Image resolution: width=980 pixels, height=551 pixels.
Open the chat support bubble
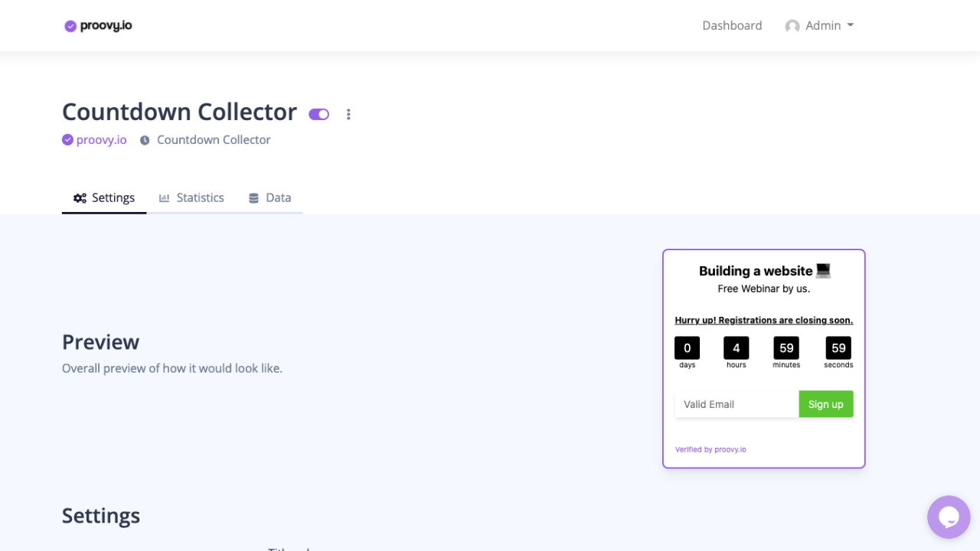[949, 517]
